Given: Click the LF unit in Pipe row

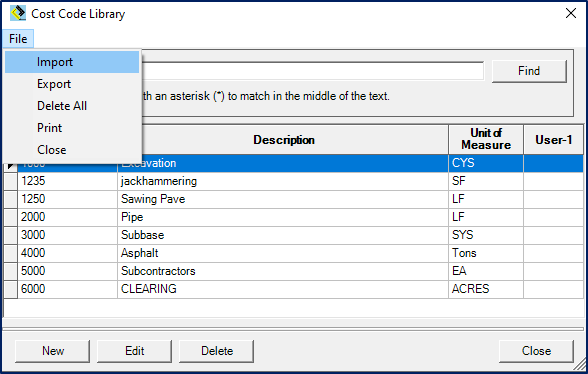Looking at the screenshot, I should [486, 217].
